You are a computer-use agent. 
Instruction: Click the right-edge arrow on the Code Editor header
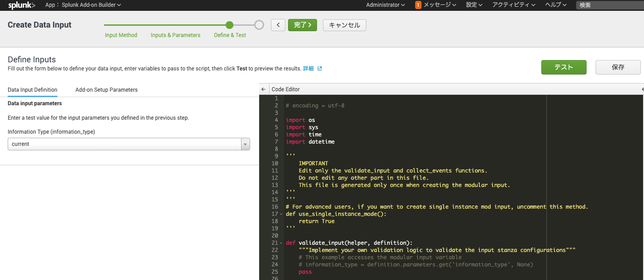(642, 89)
